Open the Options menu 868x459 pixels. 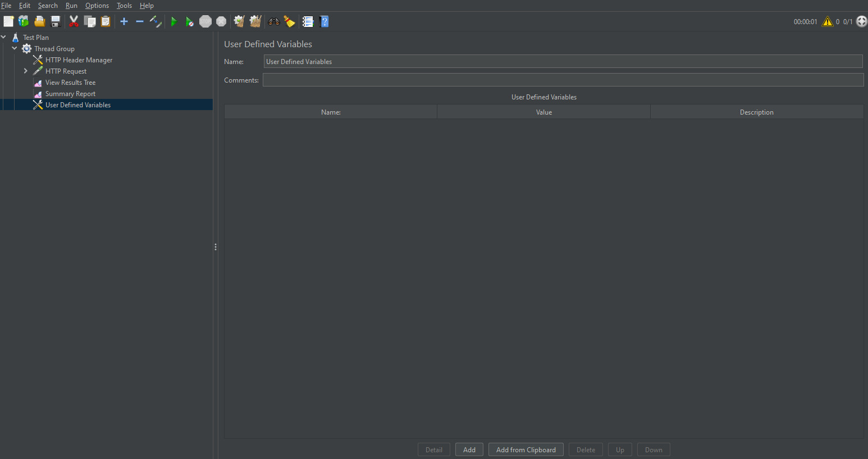(97, 6)
